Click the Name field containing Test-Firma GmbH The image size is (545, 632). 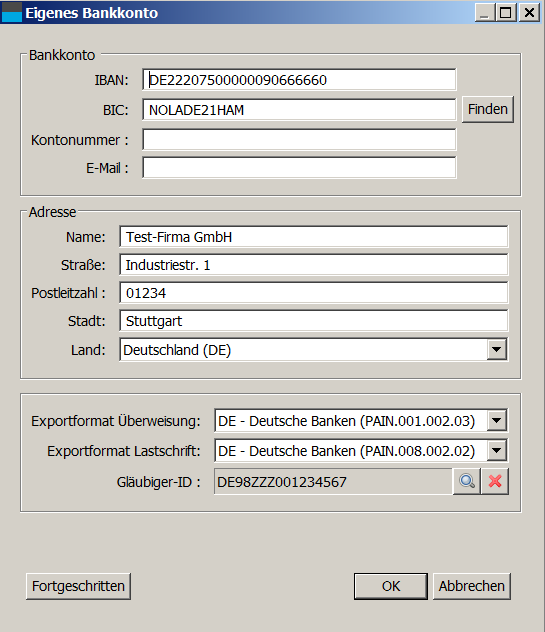pos(314,237)
